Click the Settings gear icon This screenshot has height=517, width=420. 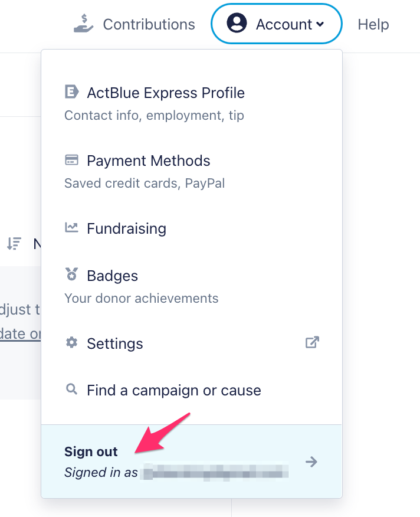[71, 343]
